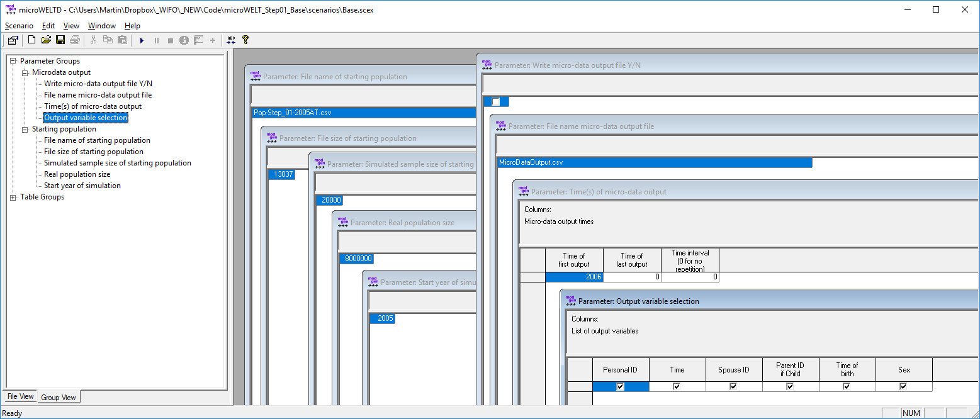Viewport: 980px width, 419px height.
Task: Open the Scenario menu
Action: pos(19,26)
